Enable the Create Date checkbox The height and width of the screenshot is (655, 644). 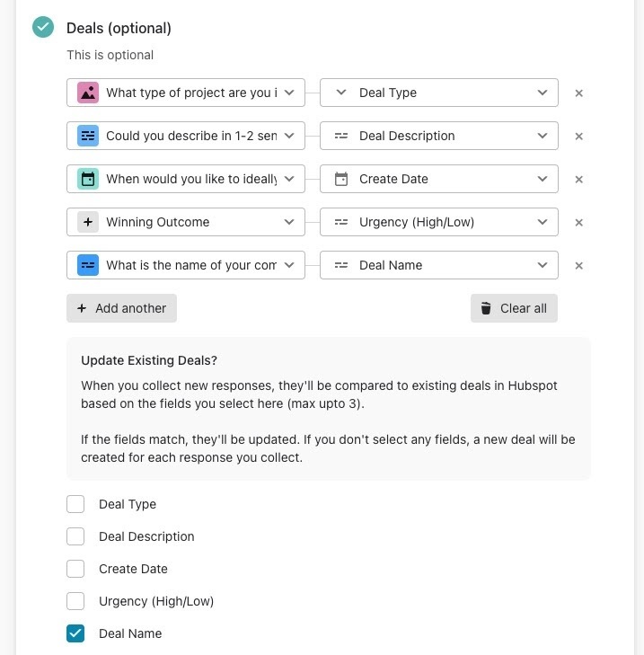[75, 569]
